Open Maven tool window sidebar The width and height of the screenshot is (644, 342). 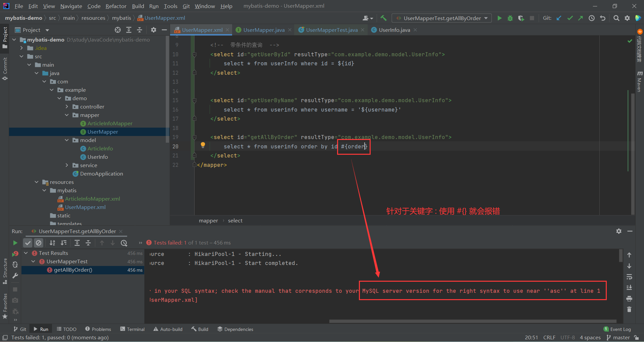click(639, 81)
